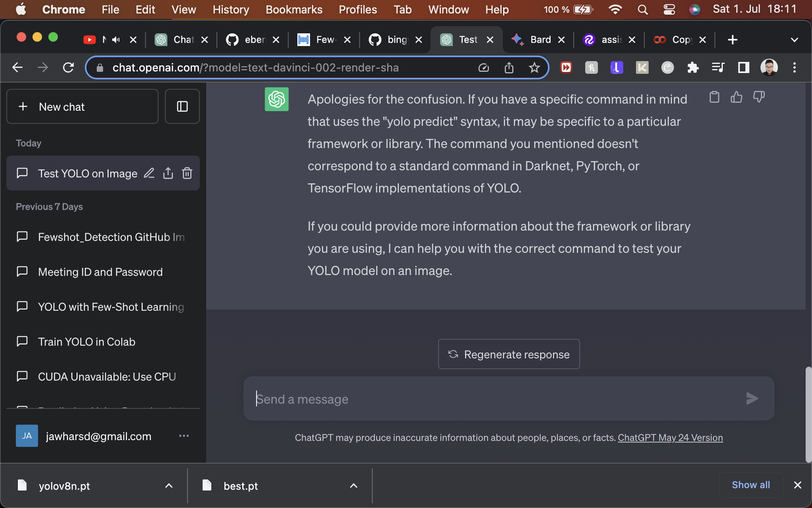Copy the response with clipboard icon

[x=714, y=97]
